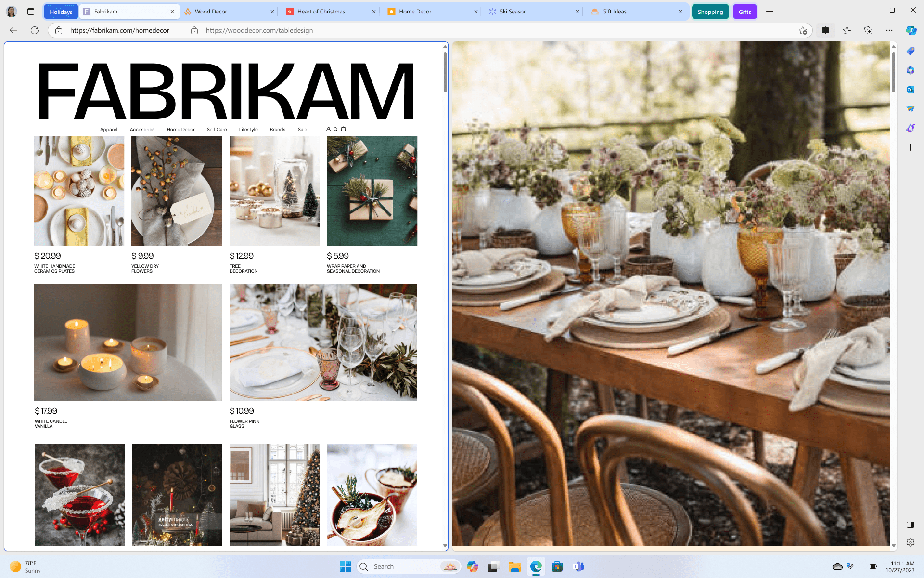This screenshot has width=924, height=578.
Task: Open Accesories menu on Fabrikam
Action: pyautogui.click(x=142, y=129)
